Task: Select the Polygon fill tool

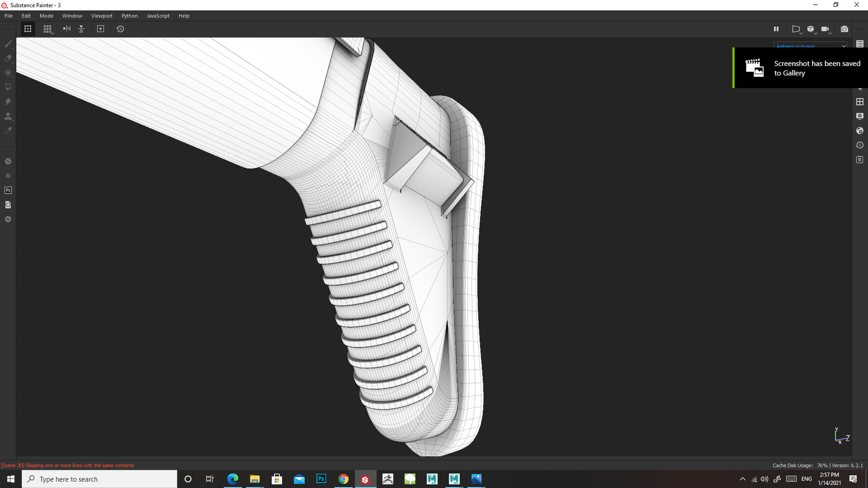Action: coord(8,87)
